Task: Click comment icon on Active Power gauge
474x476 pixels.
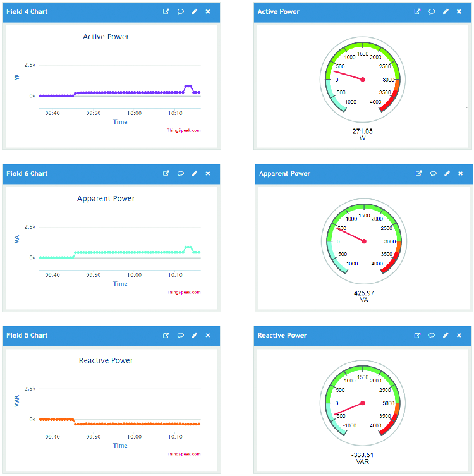Action: click(x=432, y=12)
